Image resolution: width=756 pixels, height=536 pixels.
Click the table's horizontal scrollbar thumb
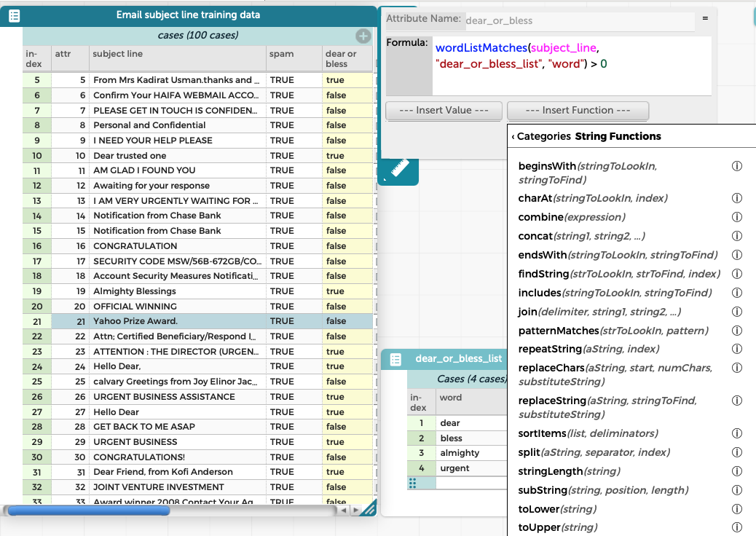87,511
